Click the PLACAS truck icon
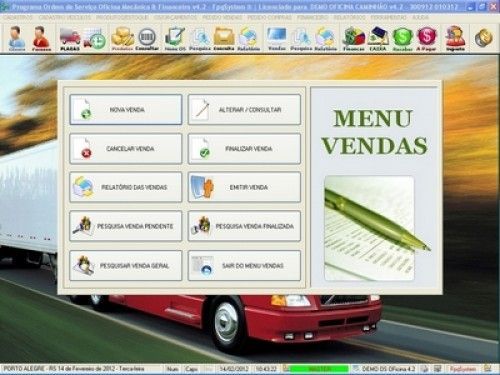Image resolution: width=500 pixels, height=375 pixels. pyautogui.click(x=70, y=39)
